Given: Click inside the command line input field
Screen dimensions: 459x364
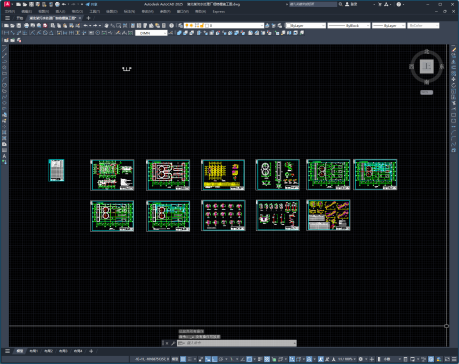Looking at the screenshot, I should [x=237, y=343].
